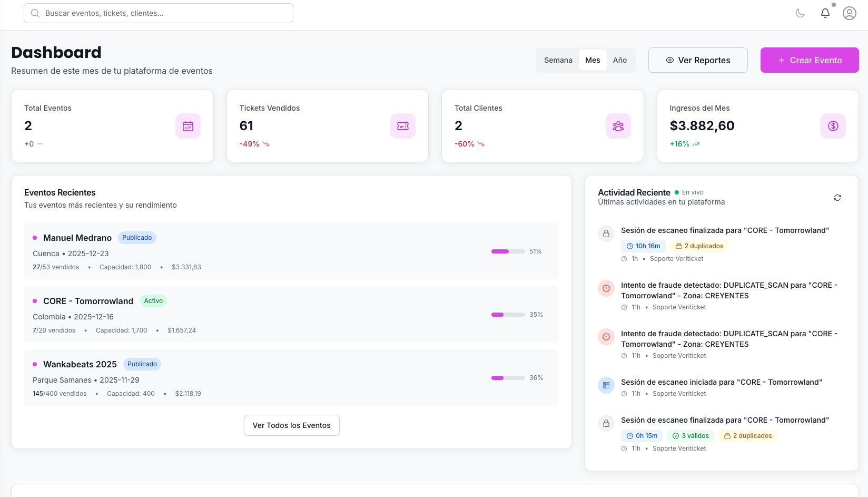Open the notifications bell
This screenshot has width=868, height=497.
coord(825,13)
